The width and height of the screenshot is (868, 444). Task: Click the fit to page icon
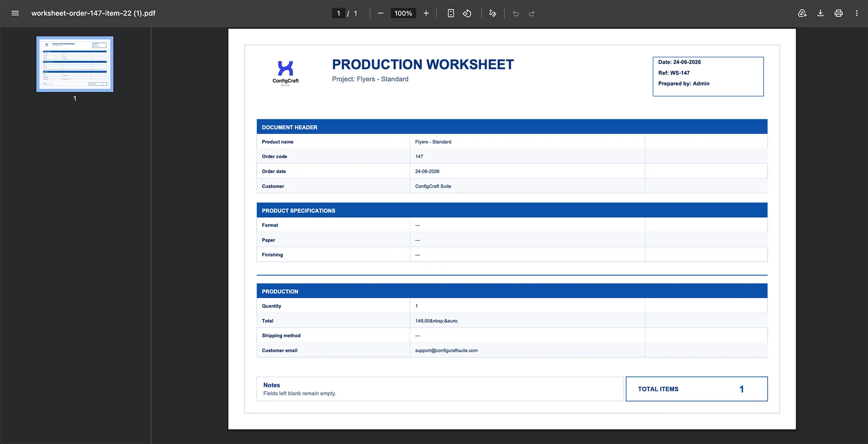[451, 13]
